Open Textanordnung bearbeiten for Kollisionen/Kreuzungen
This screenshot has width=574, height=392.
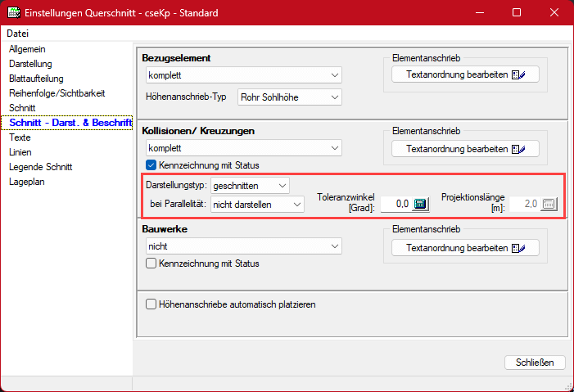[466, 149]
